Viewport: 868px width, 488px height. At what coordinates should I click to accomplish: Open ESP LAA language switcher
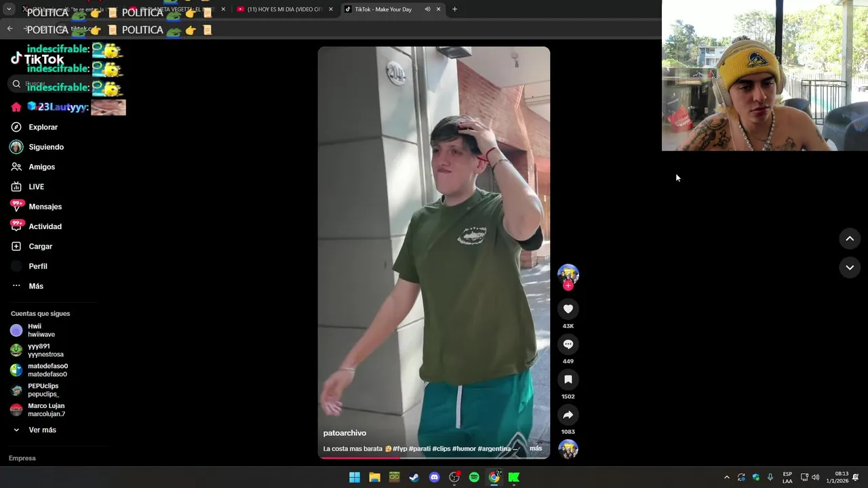(x=787, y=477)
